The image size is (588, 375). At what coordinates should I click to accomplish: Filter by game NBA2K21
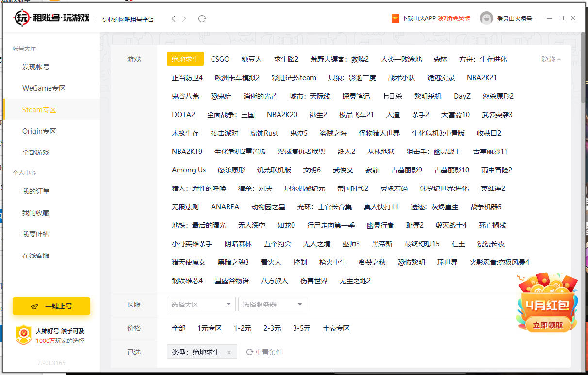click(x=482, y=78)
